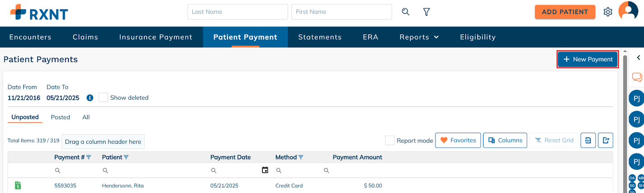Click the green receipt icon for payment 5593035
The image size is (644, 193).
click(x=18, y=185)
